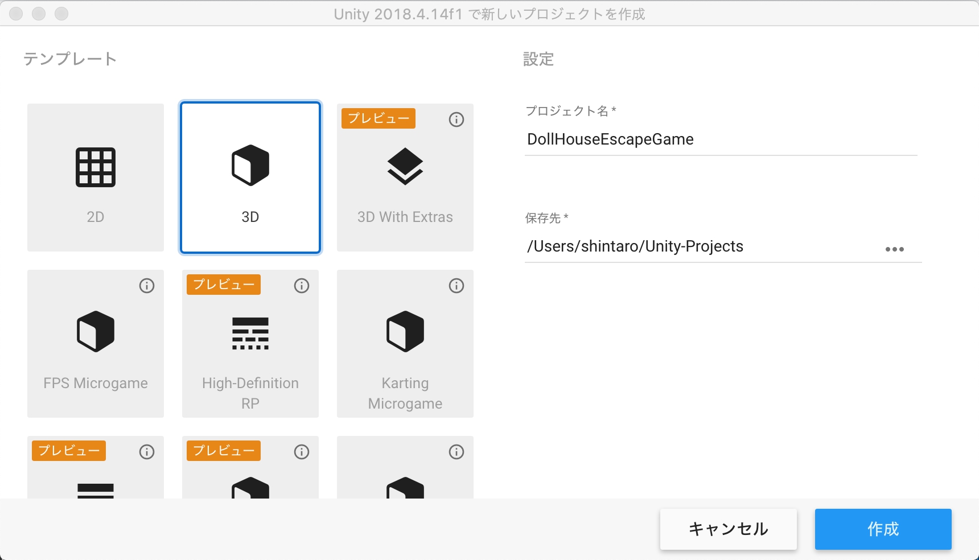Click the 設定 heading

(538, 59)
